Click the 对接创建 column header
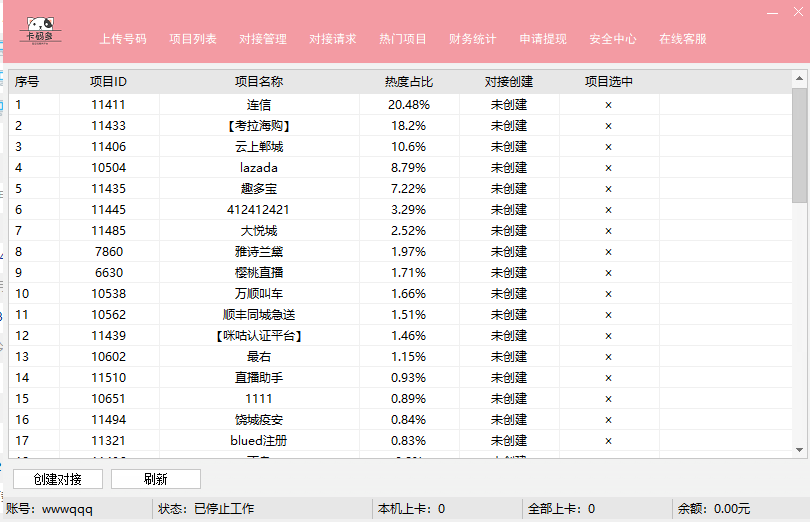 click(x=509, y=82)
